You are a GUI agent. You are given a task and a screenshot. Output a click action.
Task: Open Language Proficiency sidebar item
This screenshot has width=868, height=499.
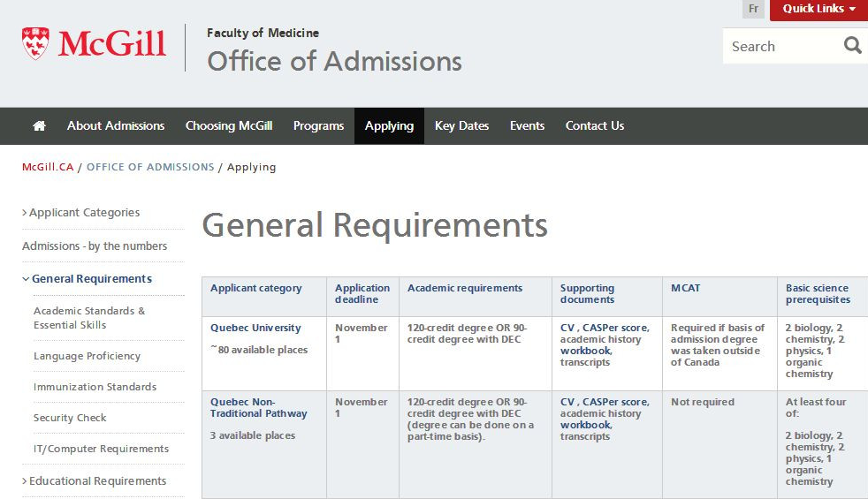point(87,356)
